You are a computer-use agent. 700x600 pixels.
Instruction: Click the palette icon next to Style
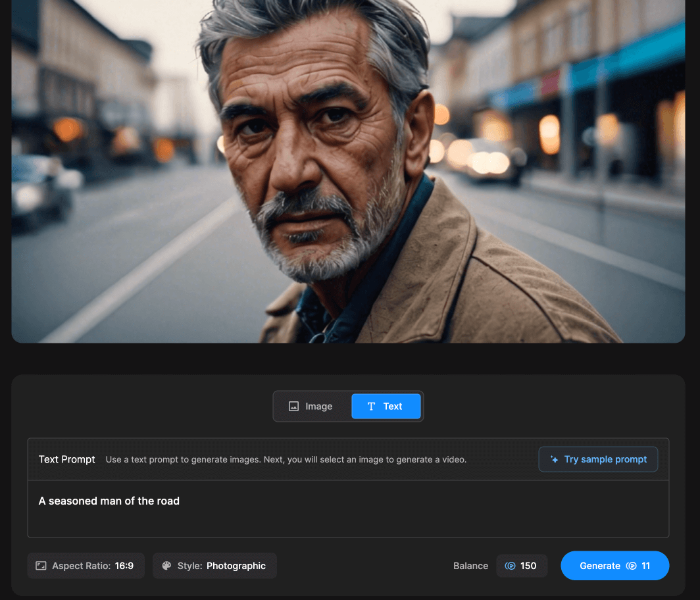[166, 566]
